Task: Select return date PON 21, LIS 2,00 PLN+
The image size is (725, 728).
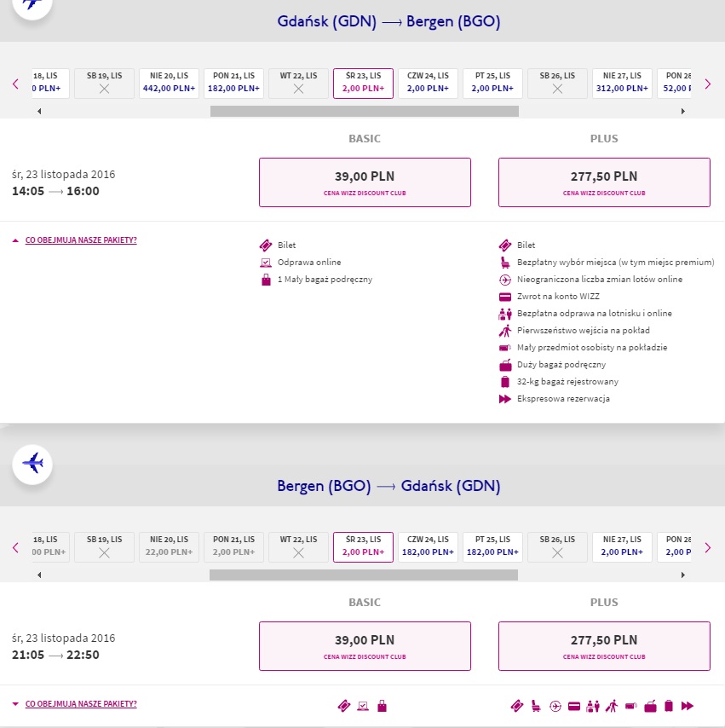Action: click(x=234, y=547)
